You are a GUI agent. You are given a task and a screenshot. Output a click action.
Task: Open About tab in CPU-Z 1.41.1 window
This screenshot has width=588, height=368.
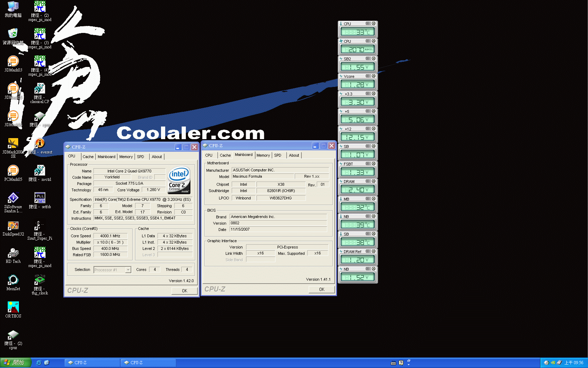294,155
